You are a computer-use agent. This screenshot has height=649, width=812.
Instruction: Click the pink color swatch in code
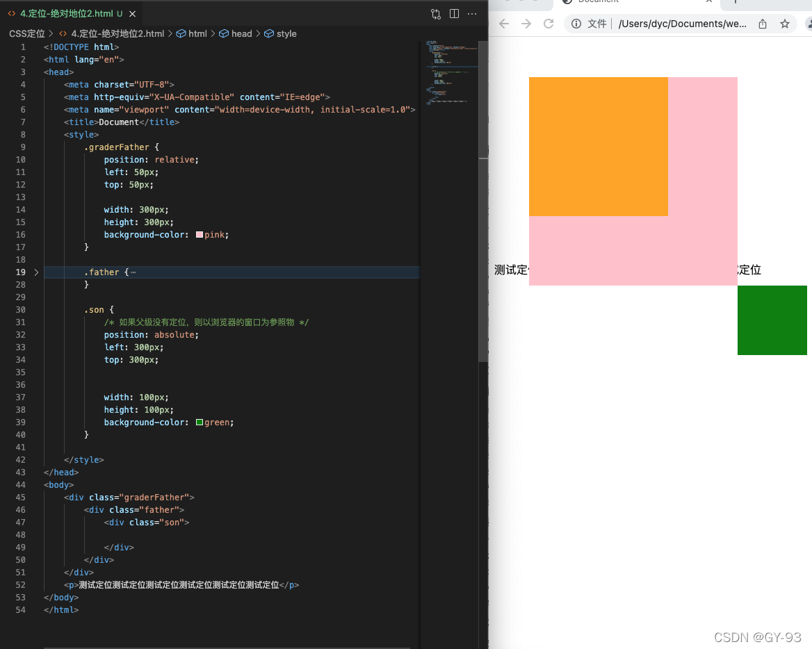coord(200,235)
